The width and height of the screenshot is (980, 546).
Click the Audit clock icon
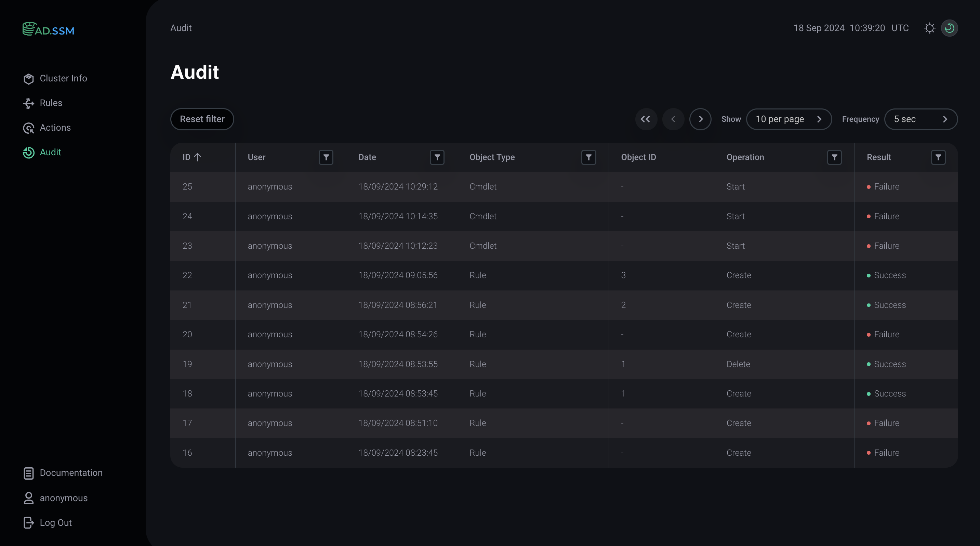(x=28, y=153)
